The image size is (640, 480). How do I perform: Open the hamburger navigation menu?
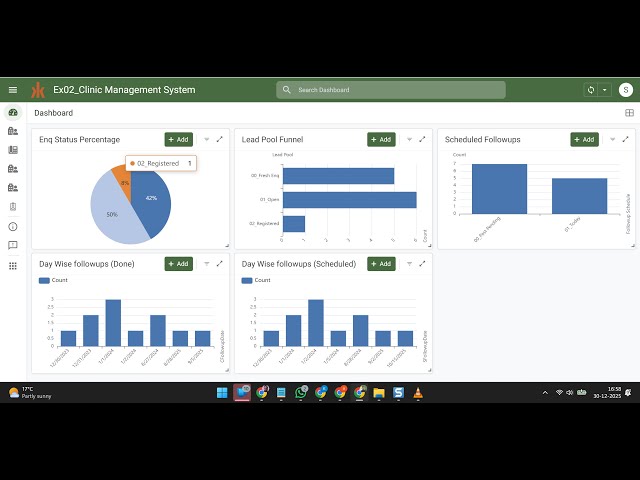click(x=13, y=90)
